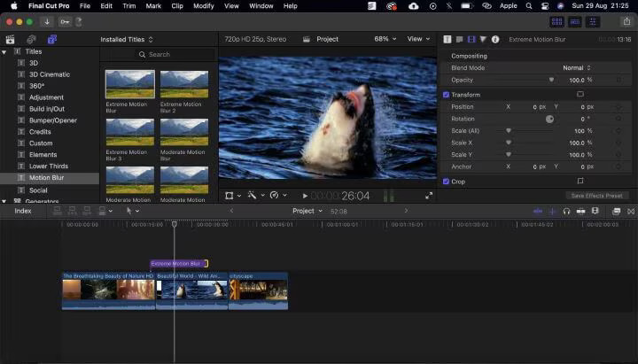Change clip appearance filmstrip icon

click(x=595, y=211)
